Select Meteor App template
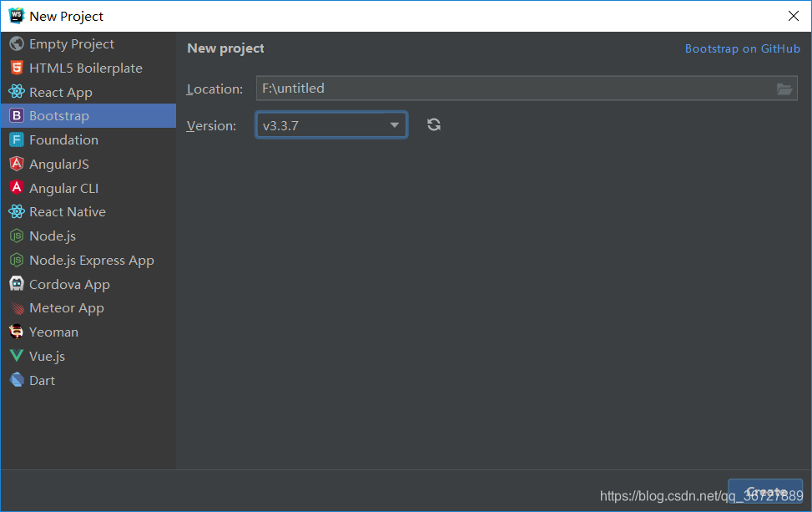Image resolution: width=812 pixels, height=512 pixels. [x=88, y=308]
